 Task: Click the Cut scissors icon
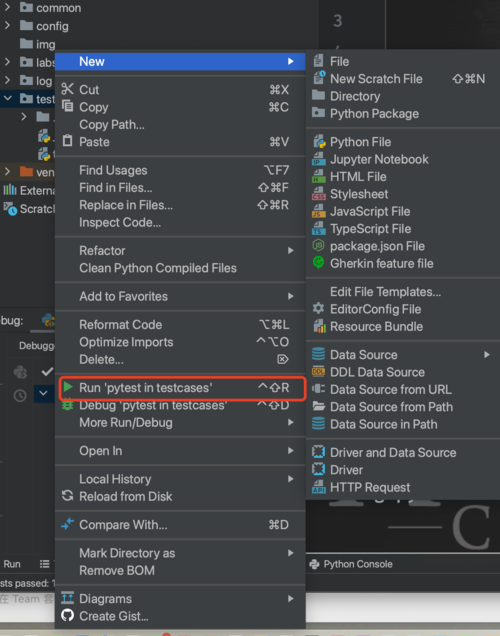tap(67, 89)
